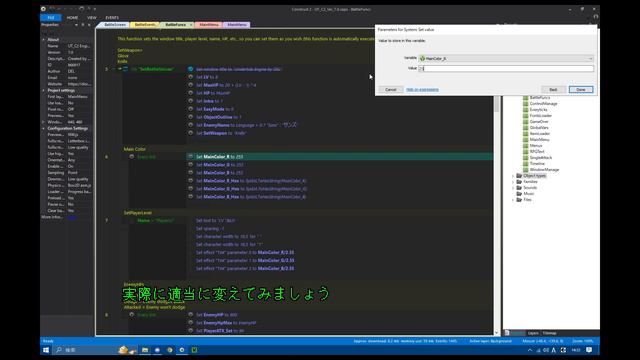Viewport: 640px width, 360px height.
Task: Expand the Window size property
Action: pos(44,122)
